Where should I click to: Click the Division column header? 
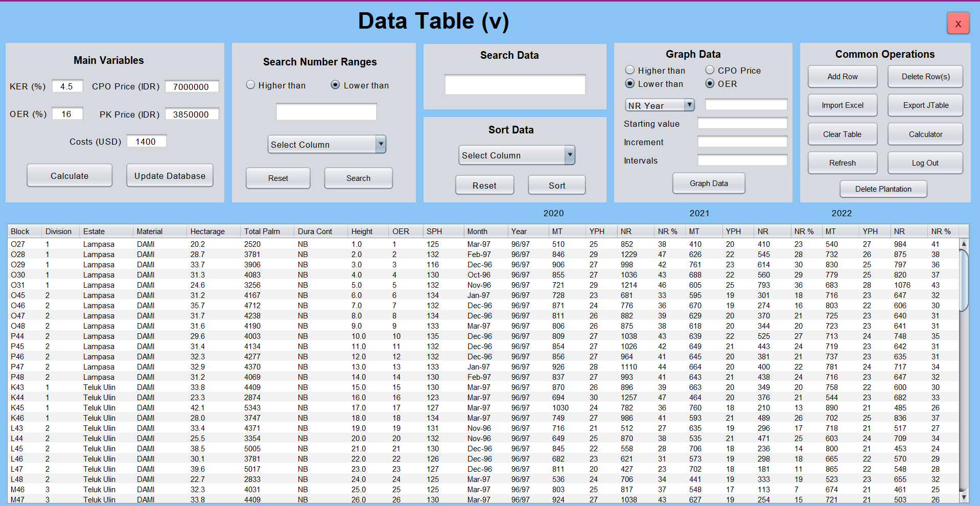pyautogui.click(x=61, y=231)
